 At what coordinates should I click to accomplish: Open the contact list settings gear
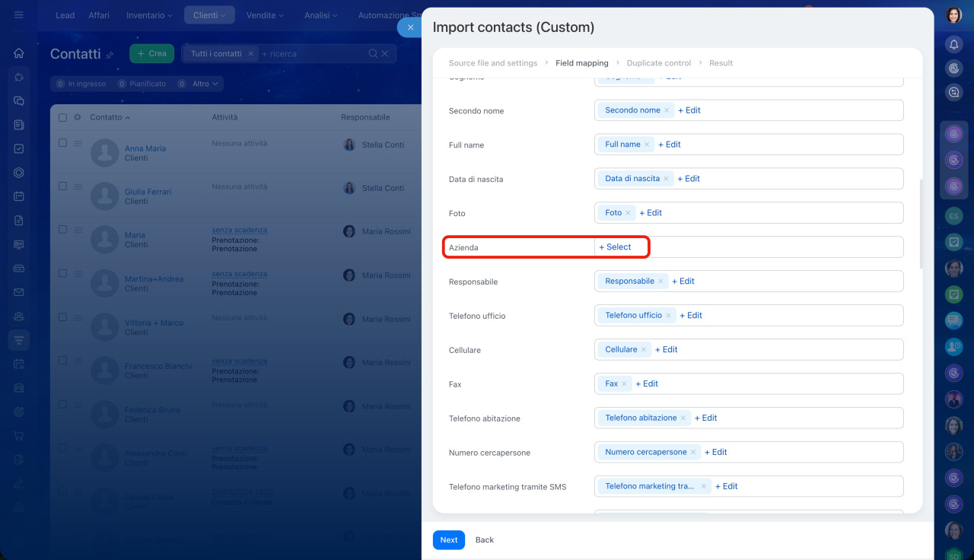pyautogui.click(x=77, y=117)
